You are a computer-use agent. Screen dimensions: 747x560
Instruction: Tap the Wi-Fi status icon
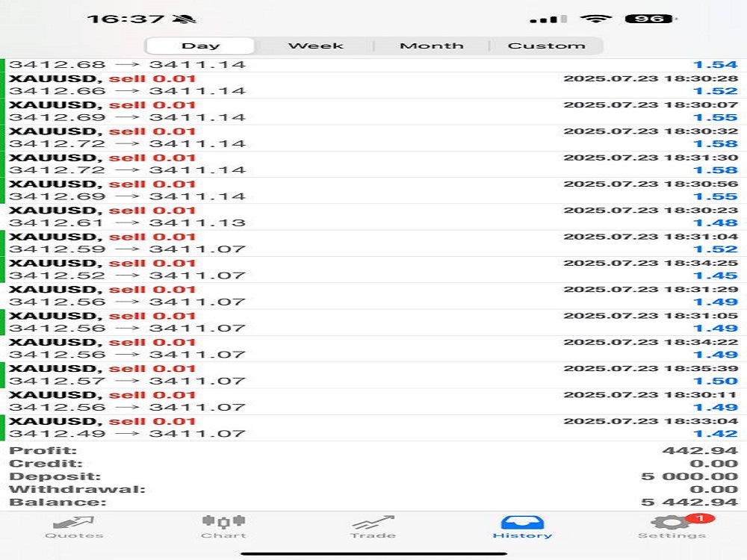[x=595, y=19]
